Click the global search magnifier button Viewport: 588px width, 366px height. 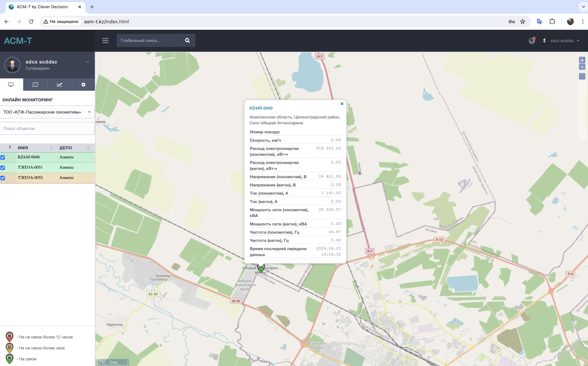click(187, 40)
